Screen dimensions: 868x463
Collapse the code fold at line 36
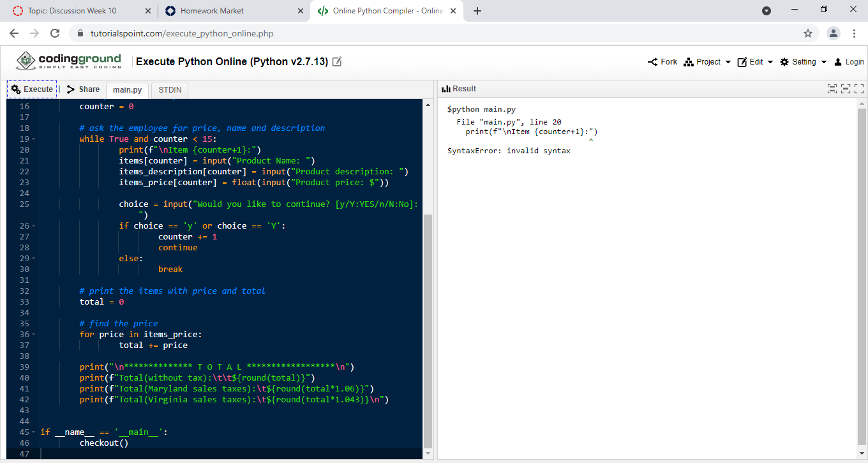pyautogui.click(x=33, y=335)
